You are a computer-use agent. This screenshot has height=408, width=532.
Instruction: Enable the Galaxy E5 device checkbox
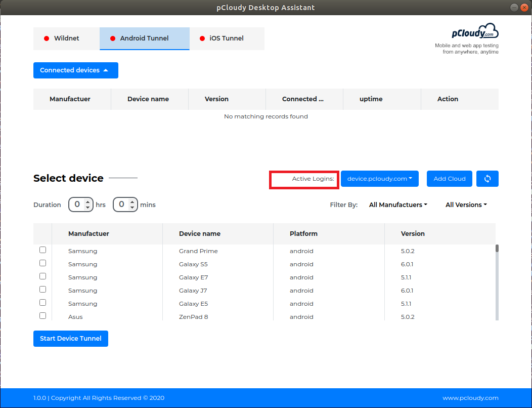(43, 303)
